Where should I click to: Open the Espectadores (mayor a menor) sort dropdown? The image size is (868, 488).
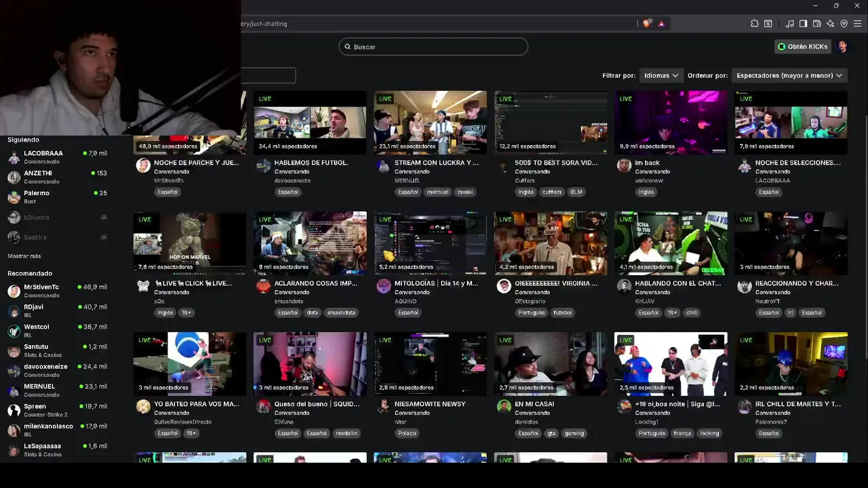tap(789, 75)
